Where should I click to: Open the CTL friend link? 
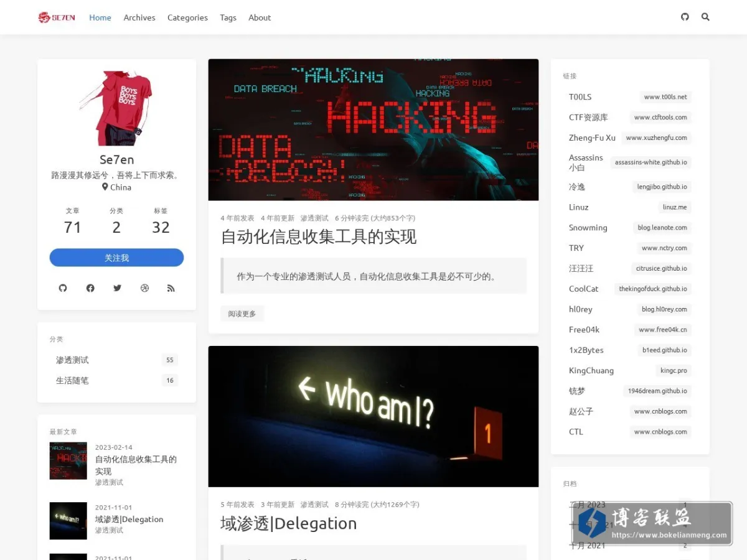click(630, 432)
